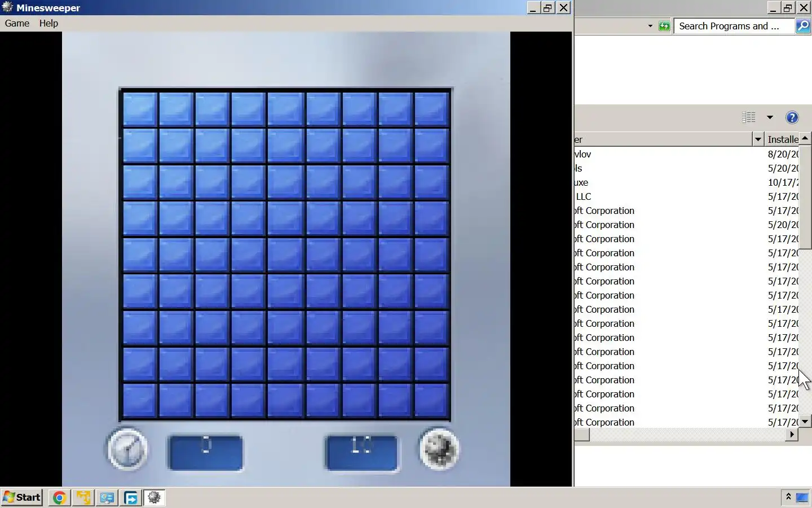812x508 pixels.
Task: Select the row ending in 'vlov'
Action: 687,154
